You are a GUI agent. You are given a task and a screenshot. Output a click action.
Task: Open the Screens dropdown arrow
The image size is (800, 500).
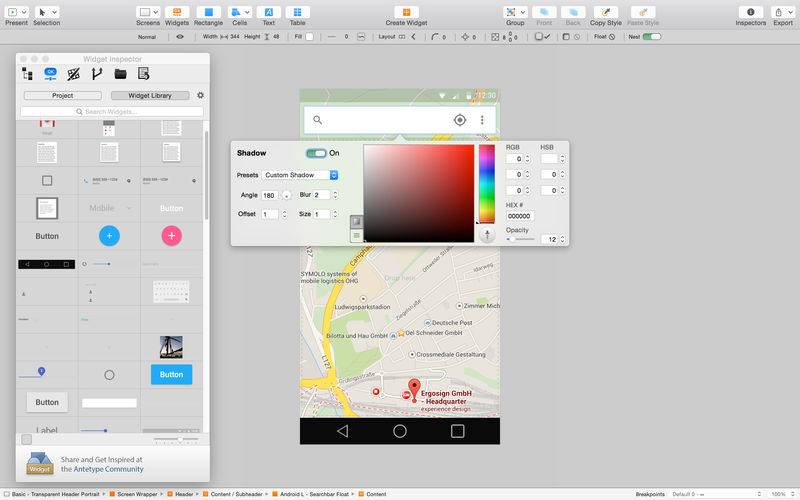click(x=158, y=11)
